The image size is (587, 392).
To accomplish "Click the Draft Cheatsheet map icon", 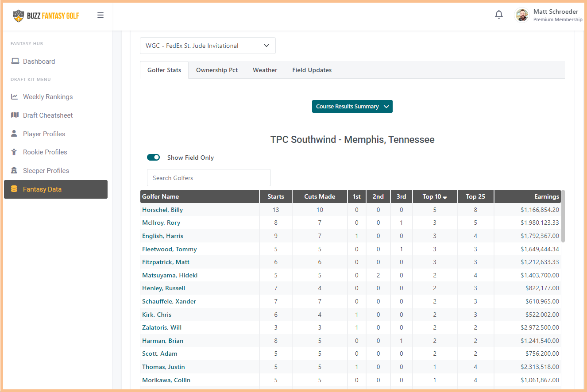I will (x=15, y=115).
